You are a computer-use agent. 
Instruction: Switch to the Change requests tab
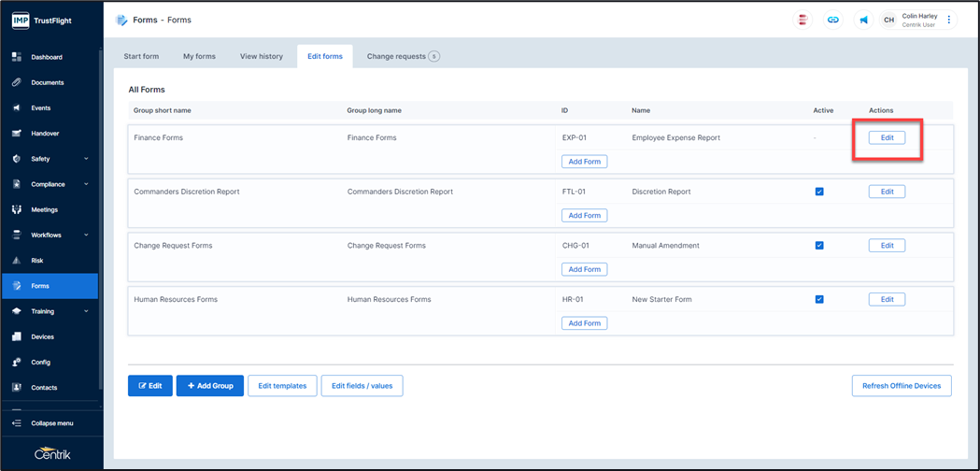(403, 56)
